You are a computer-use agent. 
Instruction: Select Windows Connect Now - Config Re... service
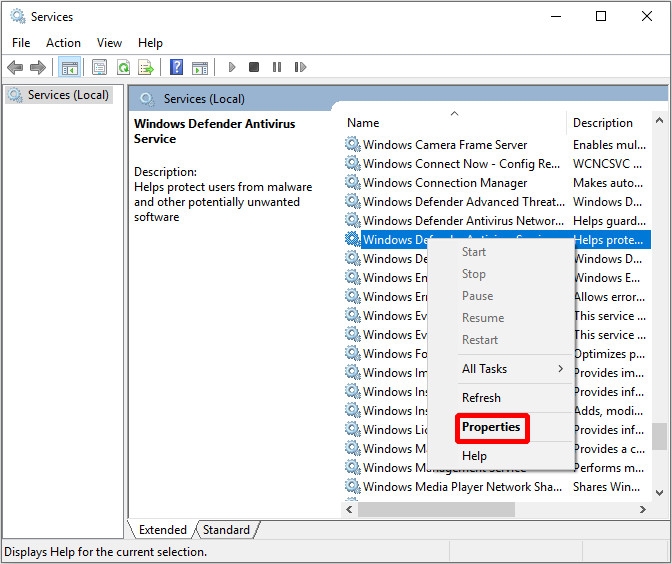pyautogui.click(x=461, y=164)
